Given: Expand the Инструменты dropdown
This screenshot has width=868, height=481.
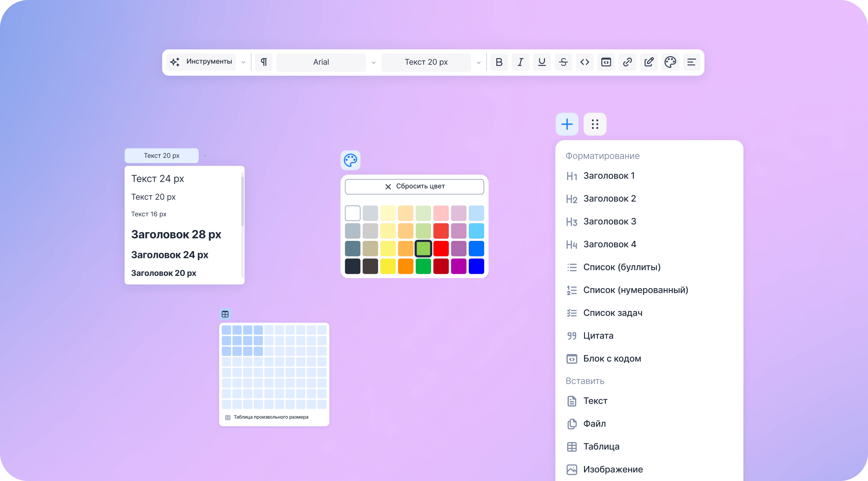Looking at the screenshot, I should [x=208, y=62].
